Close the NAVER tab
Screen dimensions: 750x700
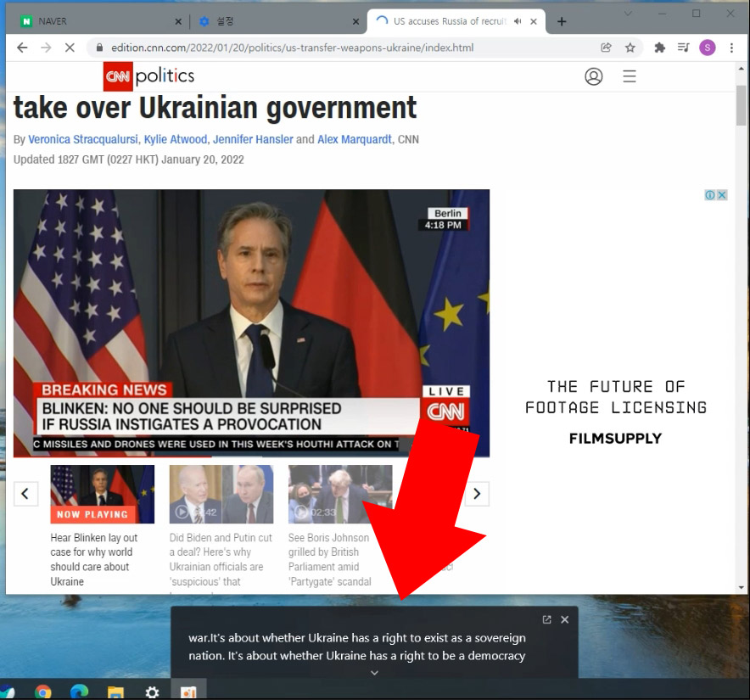(x=178, y=21)
